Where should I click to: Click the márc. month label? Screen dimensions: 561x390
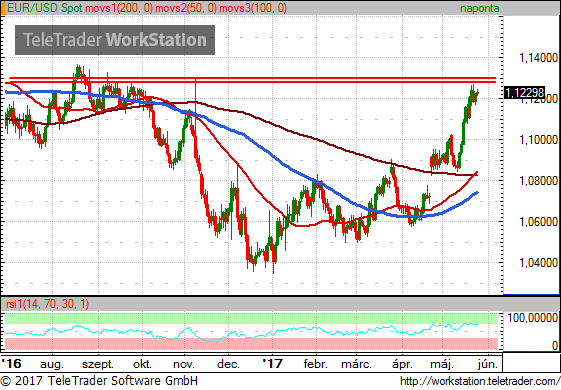pos(356,364)
